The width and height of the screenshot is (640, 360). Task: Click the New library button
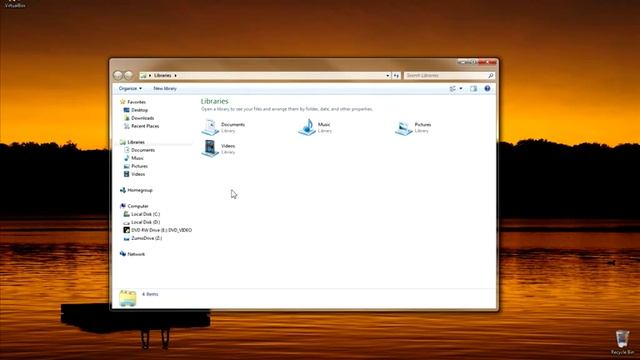(165, 89)
